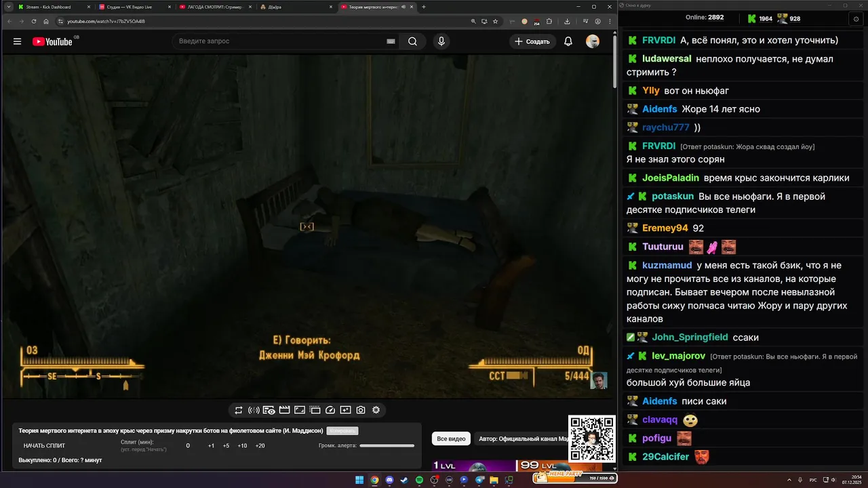Select the Все видео chip
Screen dimensions: 868x488
tap(451, 439)
